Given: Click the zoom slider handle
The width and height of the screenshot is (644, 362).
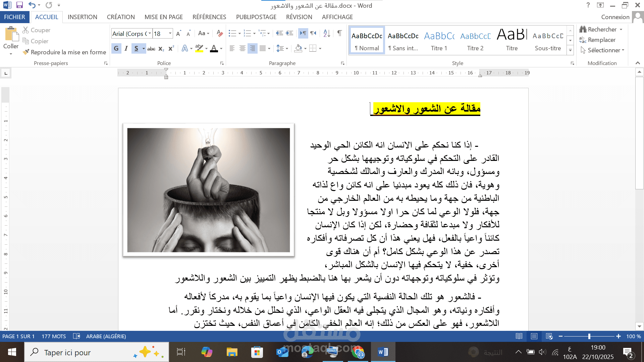Looking at the screenshot, I should (589, 336).
